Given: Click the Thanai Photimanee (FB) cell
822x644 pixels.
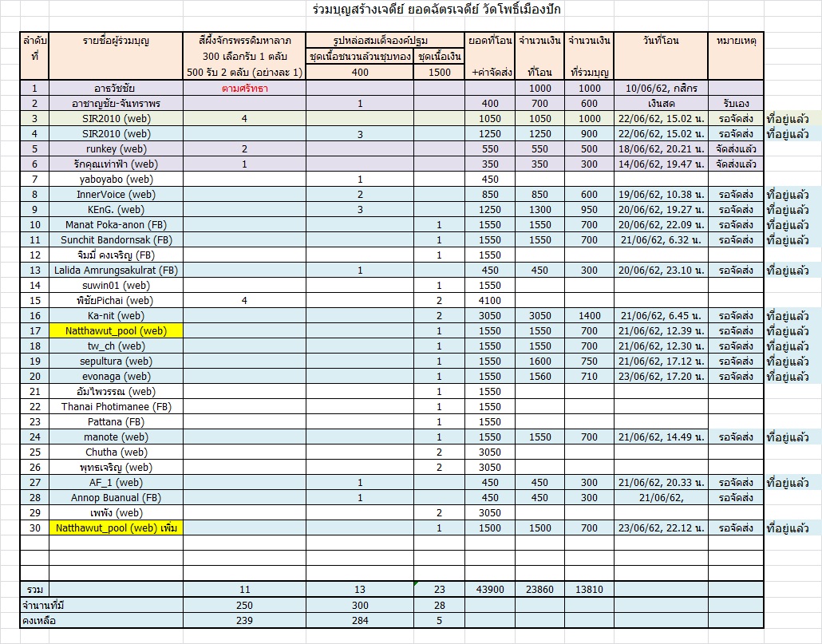Looking at the screenshot, I should coord(117,407).
